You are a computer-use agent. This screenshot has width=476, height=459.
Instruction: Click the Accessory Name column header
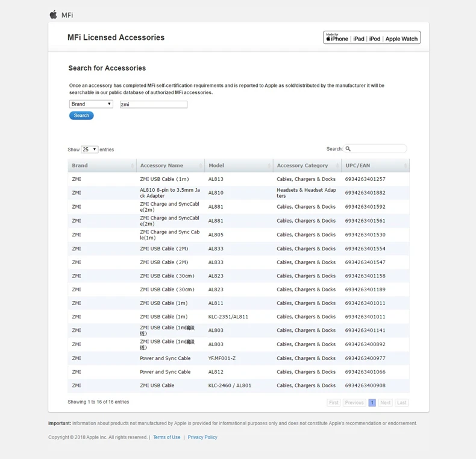coord(171,165)
